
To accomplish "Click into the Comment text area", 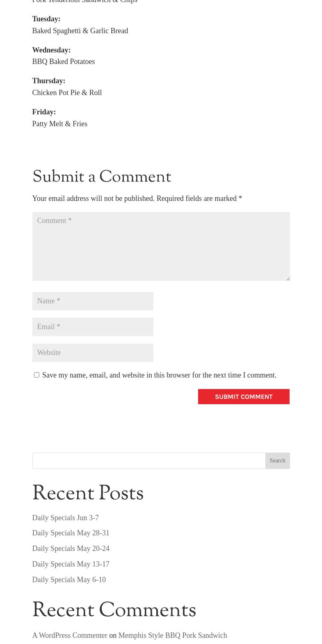I will click(161, 246).
